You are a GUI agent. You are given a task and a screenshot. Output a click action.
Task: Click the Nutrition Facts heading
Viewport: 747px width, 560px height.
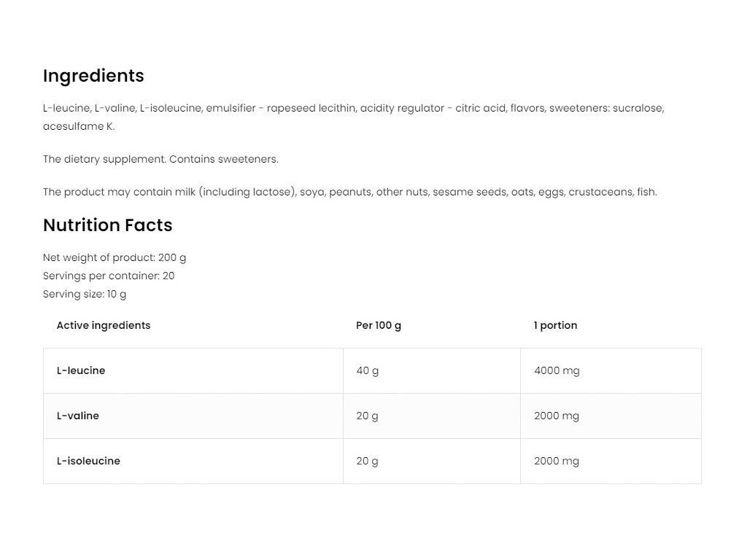pyautogui.click(x=107, y=225)
